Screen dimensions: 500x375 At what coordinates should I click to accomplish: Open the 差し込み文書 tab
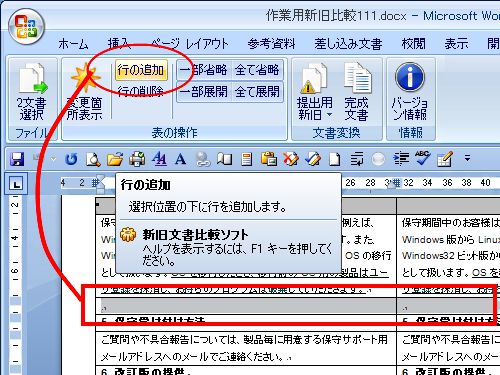point(348,43)
